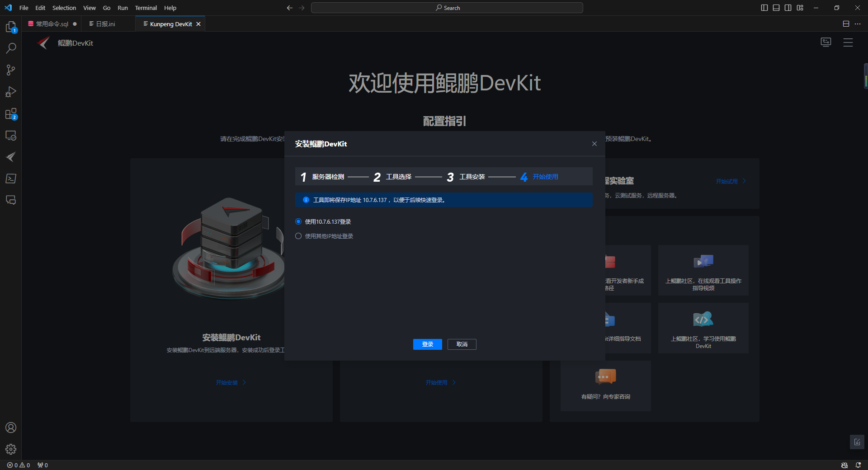
Task: Open the Explorer view in activity bar
Action: click(x=11, y=27)
